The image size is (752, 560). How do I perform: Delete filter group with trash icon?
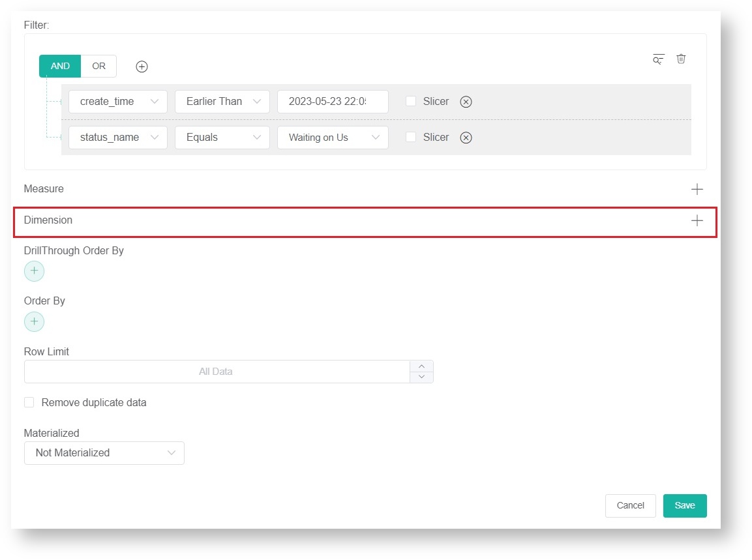(681, 59)
